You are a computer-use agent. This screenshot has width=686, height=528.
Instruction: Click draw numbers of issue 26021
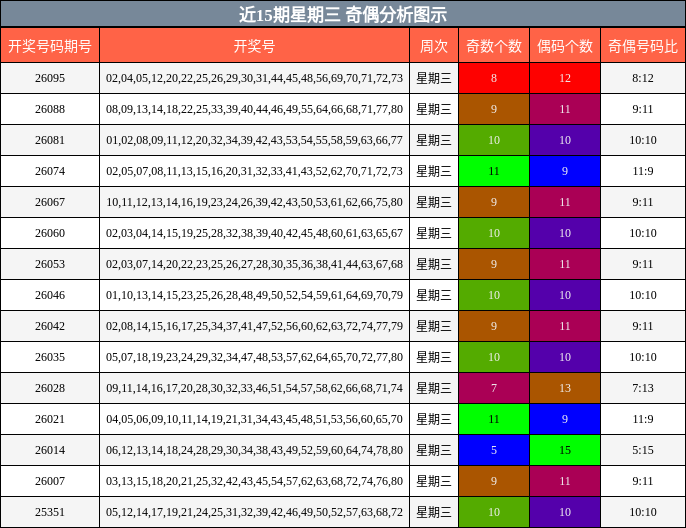(x=254, y=419)
